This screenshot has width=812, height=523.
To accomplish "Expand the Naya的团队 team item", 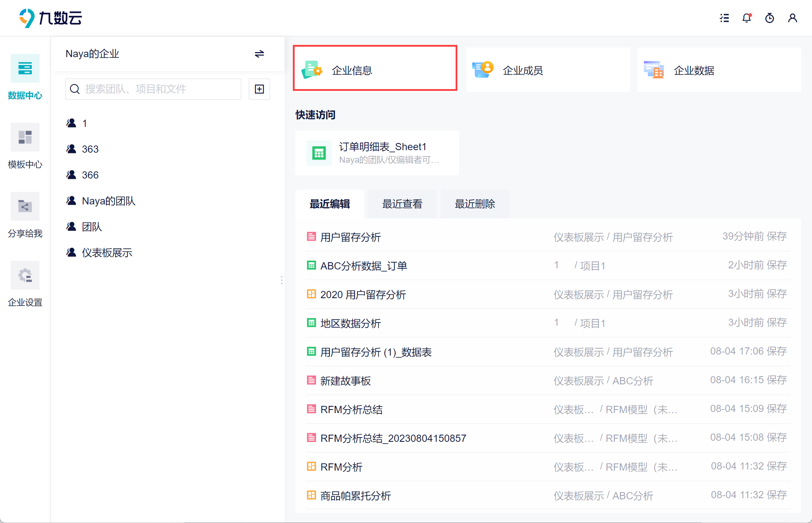I will (109, 201).
